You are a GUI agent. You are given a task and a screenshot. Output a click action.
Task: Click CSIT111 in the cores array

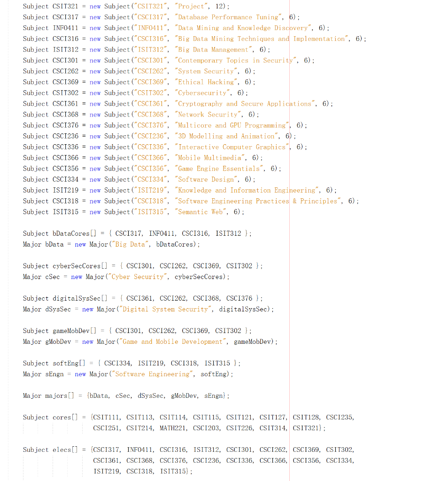coord(106,418)
